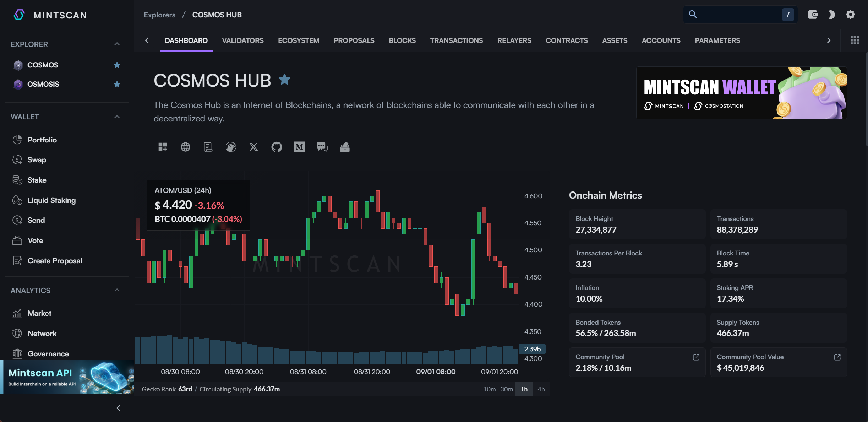Image resolution: width=868 pixels, height=422 pixels.
Task: Set chart interval to 10m
Action: pyautogui.click(x=489, y=389)
